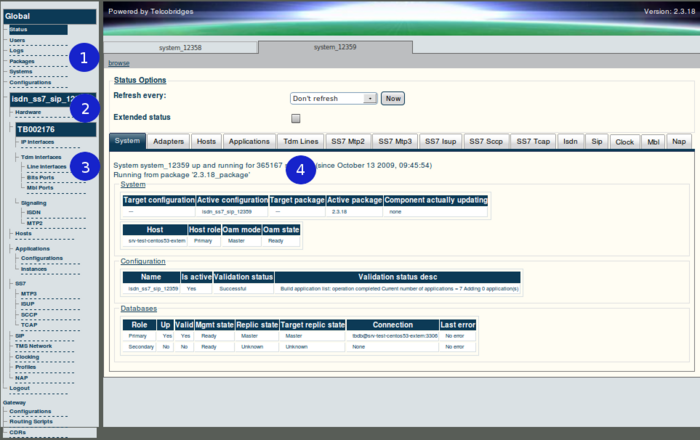Select the Clock status tab
Screen dimensions: 700x440
pyautogui.click(x=625, y=142)
